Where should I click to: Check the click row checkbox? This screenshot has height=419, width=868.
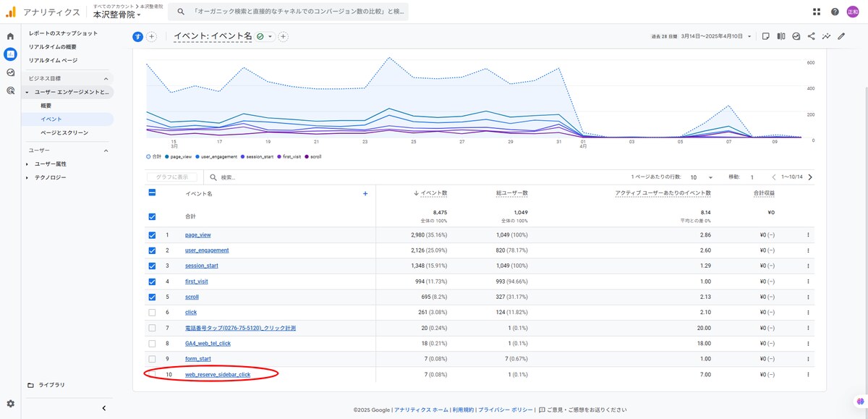tap(152, 313)
